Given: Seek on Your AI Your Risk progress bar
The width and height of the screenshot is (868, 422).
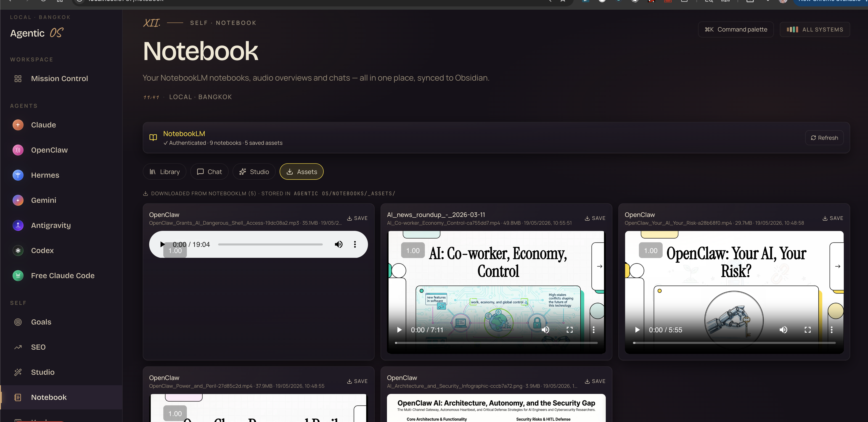Looking at the screenshot, I should 734,343.
